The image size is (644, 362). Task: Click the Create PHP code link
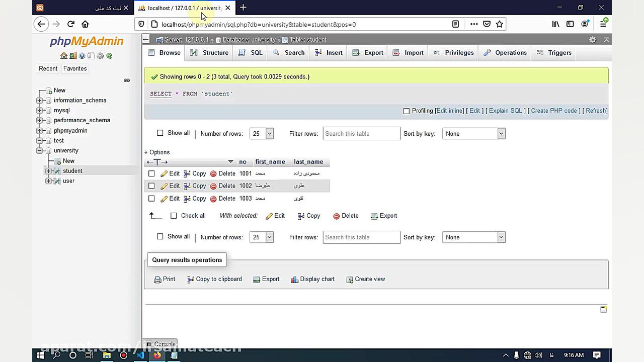tap(554, 111)
